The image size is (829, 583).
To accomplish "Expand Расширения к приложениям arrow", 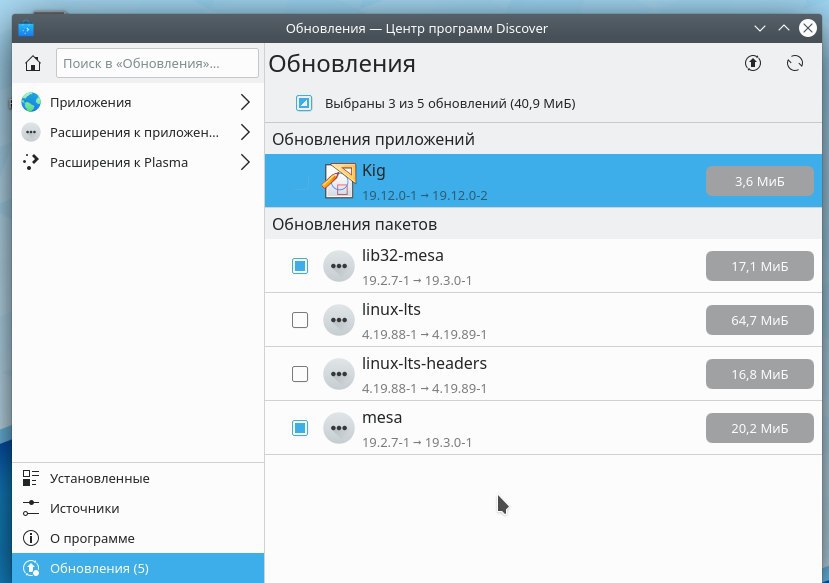I will point(245,132).
